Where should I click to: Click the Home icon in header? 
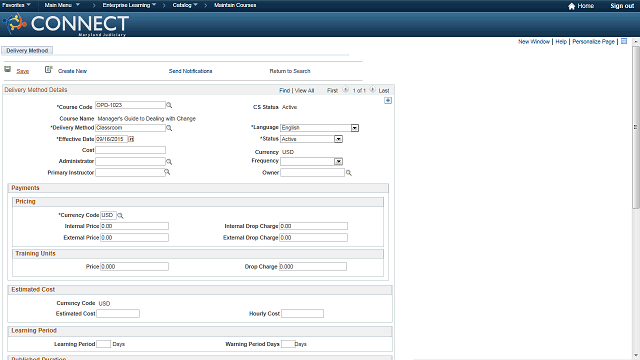pos(571,6)
